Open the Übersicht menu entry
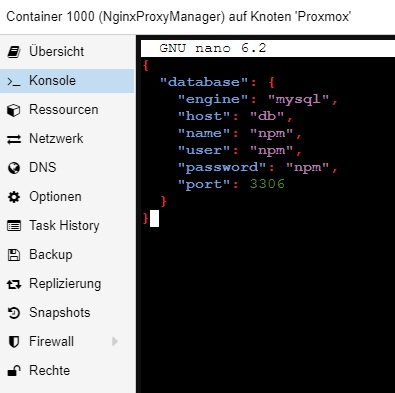Screen dimensions: 395x393 pos(67,52)
